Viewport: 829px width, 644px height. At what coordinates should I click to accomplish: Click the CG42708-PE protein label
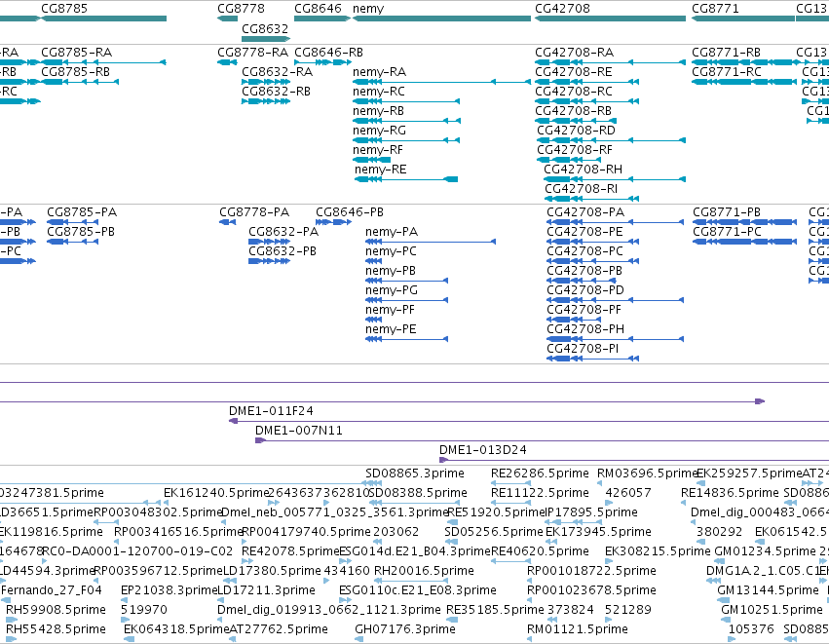(x=584, y=232)
